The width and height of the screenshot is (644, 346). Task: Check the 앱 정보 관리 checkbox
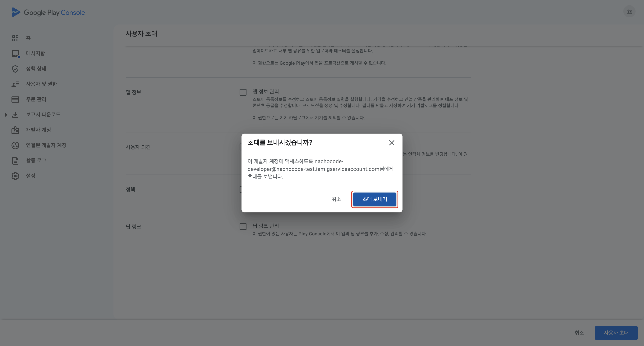pyautogui.click(x=243, y=92)
